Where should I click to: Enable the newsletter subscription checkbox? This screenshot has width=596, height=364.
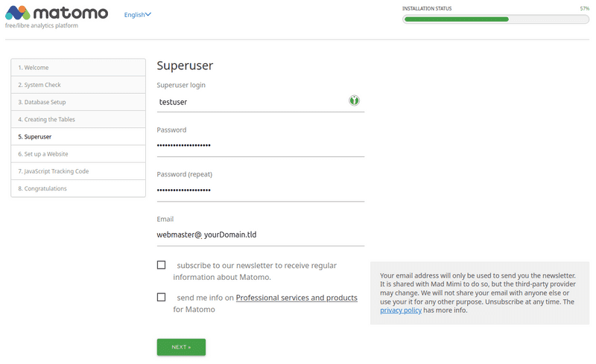click(162, 265)
